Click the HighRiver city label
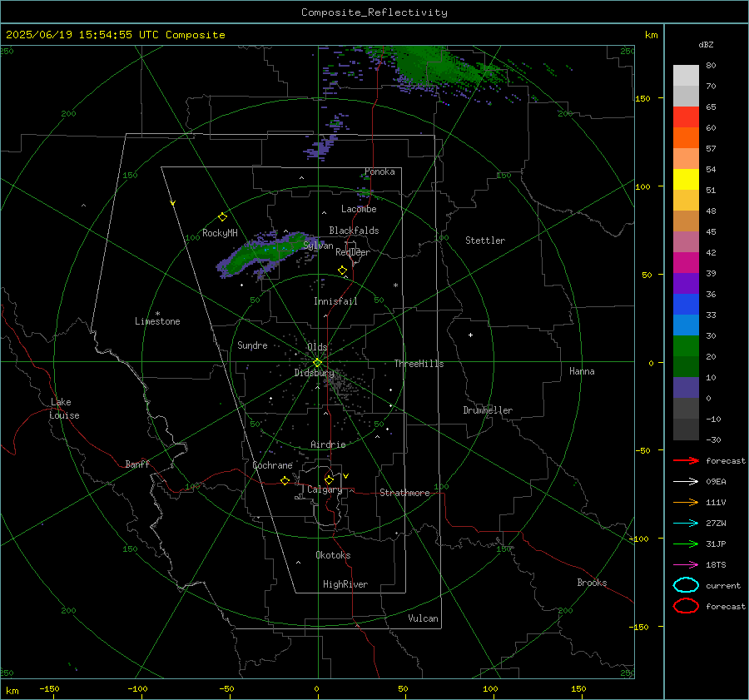 345,584
